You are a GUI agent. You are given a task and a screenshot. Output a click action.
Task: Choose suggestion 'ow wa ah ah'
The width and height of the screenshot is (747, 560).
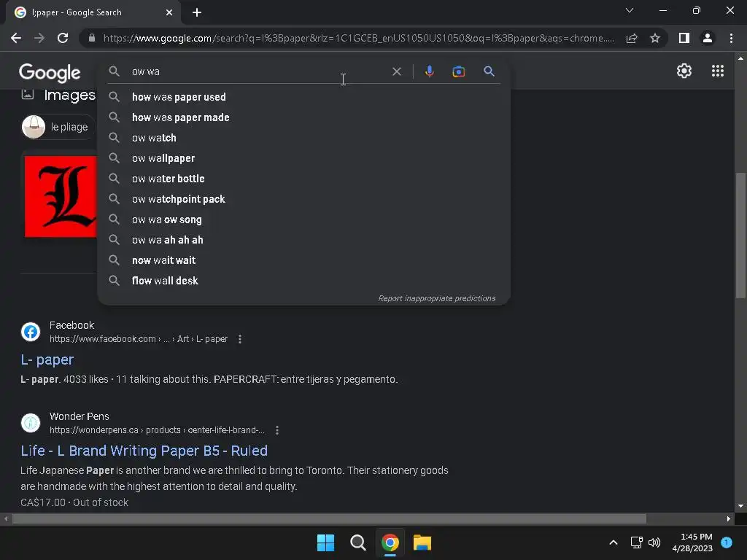303,240
